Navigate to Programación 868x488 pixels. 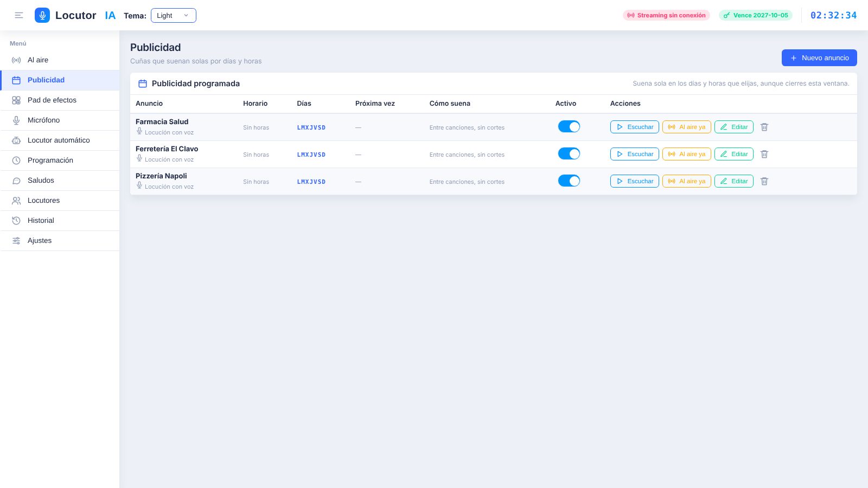[x=60, y=160]
